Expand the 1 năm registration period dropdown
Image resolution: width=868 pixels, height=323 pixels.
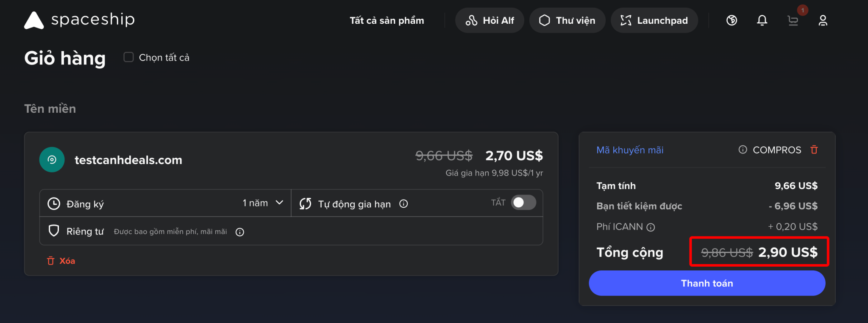tap(263, 203)
